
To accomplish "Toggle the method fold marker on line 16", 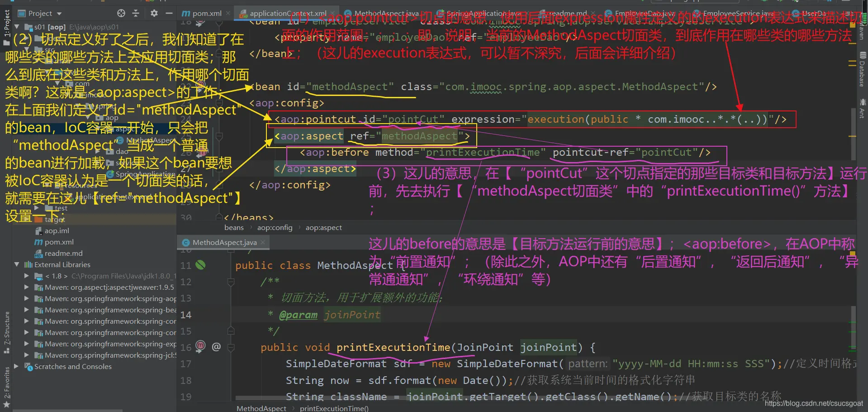I will (231, 348).
